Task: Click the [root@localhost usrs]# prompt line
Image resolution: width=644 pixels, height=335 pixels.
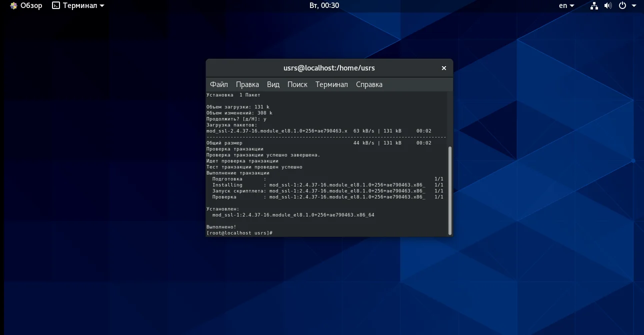Action: (x=239, y=233)
